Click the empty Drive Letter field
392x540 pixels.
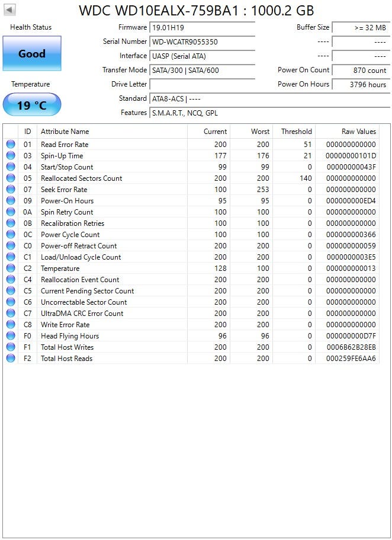click(x=202, y=85)
